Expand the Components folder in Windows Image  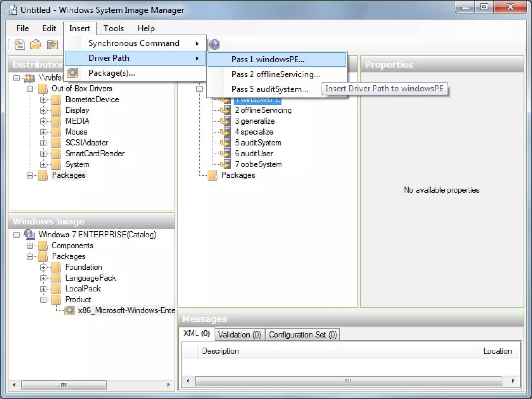[30, 246]
